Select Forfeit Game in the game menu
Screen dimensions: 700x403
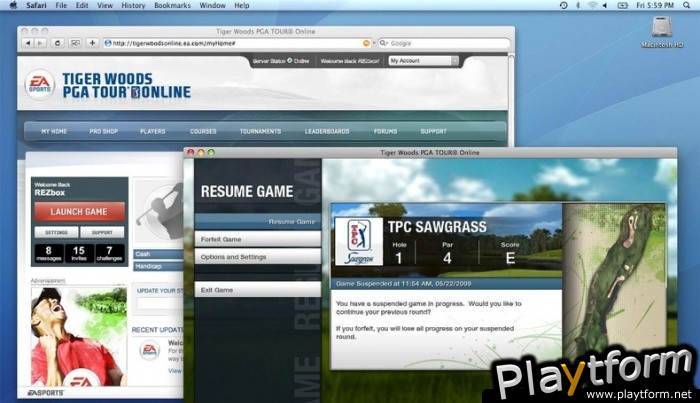[258, 239]
